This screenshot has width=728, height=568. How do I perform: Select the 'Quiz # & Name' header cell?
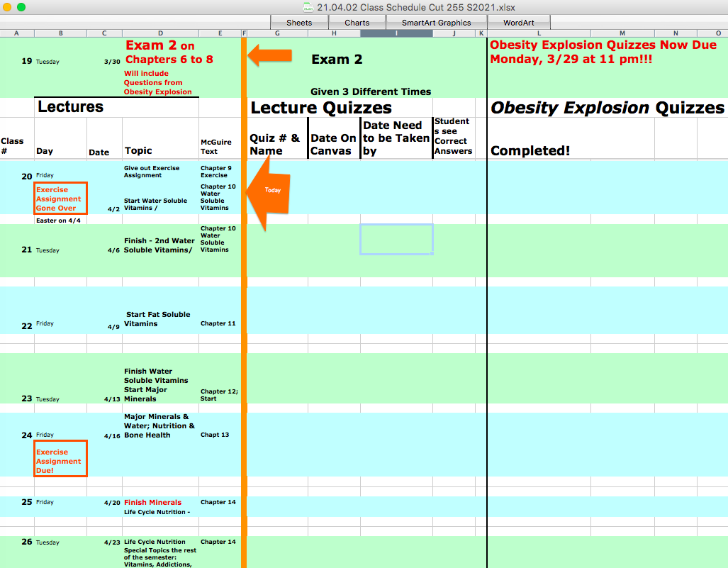coord(276,145)
